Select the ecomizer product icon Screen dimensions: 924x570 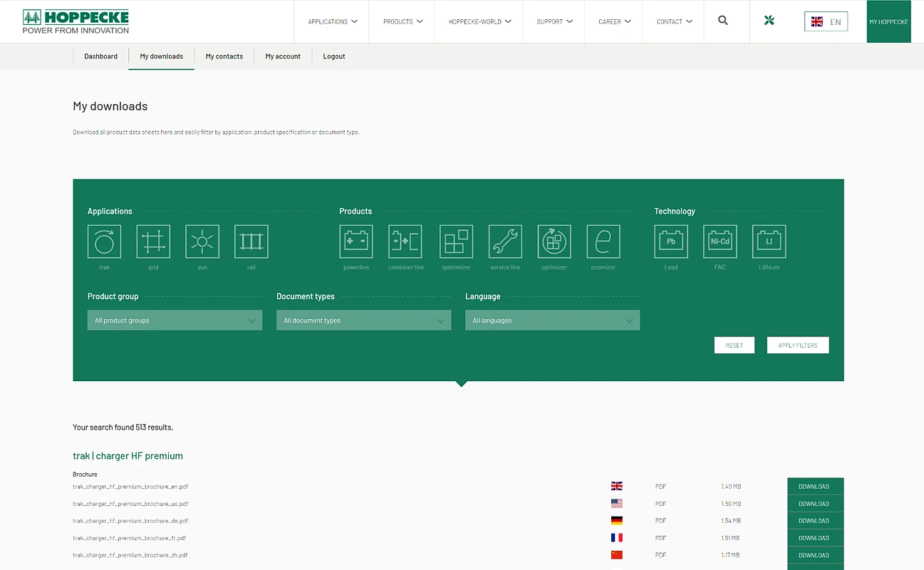pyautogui.click(x=603, y=242)
